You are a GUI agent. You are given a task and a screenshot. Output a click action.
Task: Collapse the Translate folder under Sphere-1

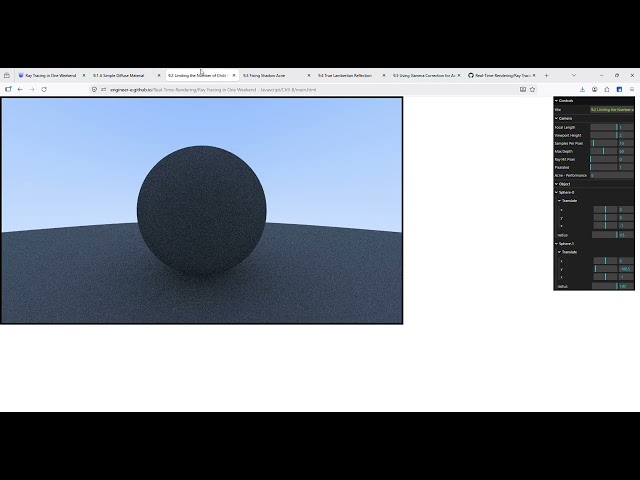coord(596,252)
